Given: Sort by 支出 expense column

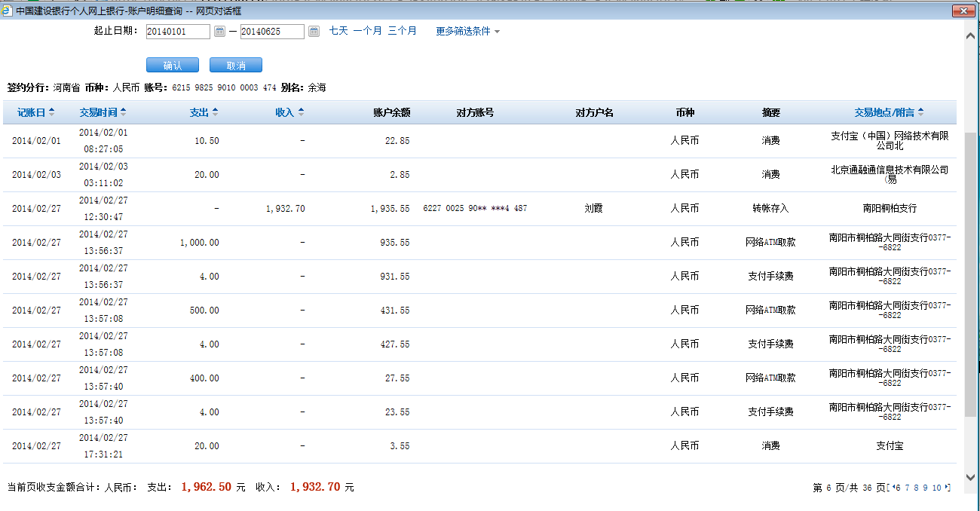Looking at the screenshot, I should click(x=204, y=112).
